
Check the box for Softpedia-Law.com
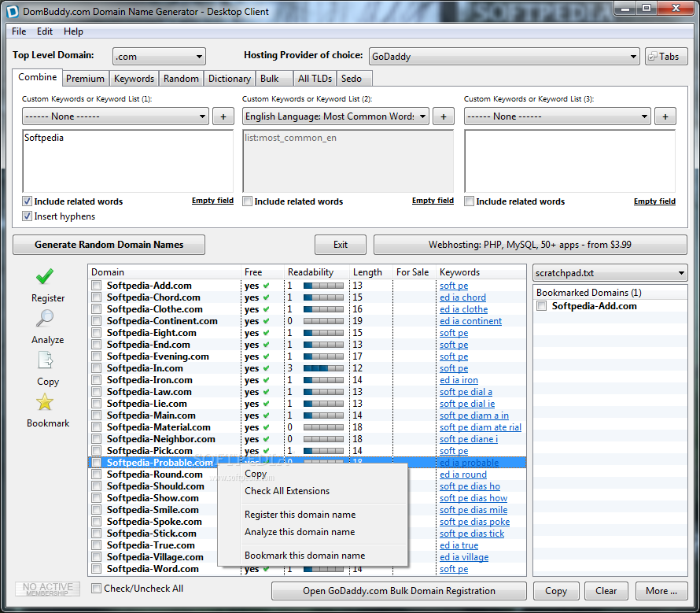click(96, 392)
